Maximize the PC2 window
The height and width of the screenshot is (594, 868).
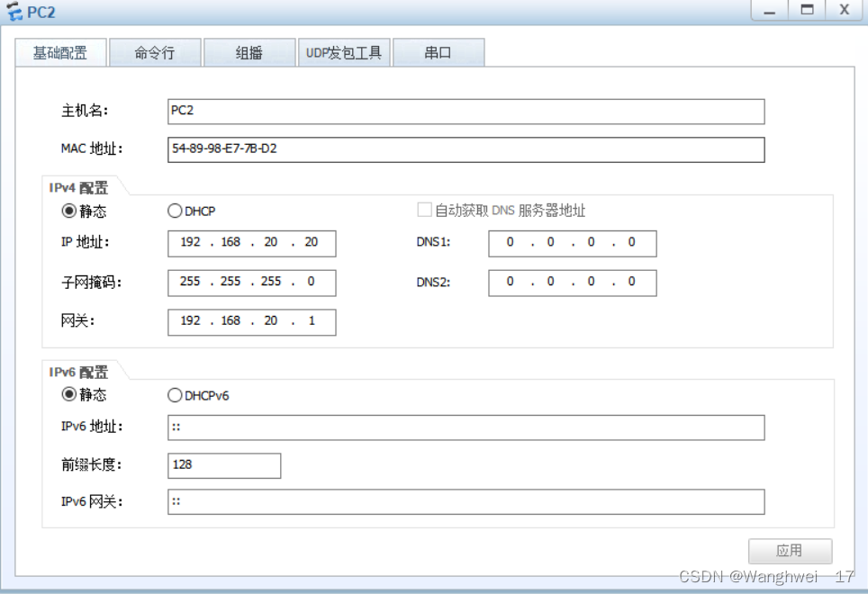pos(807,11)
